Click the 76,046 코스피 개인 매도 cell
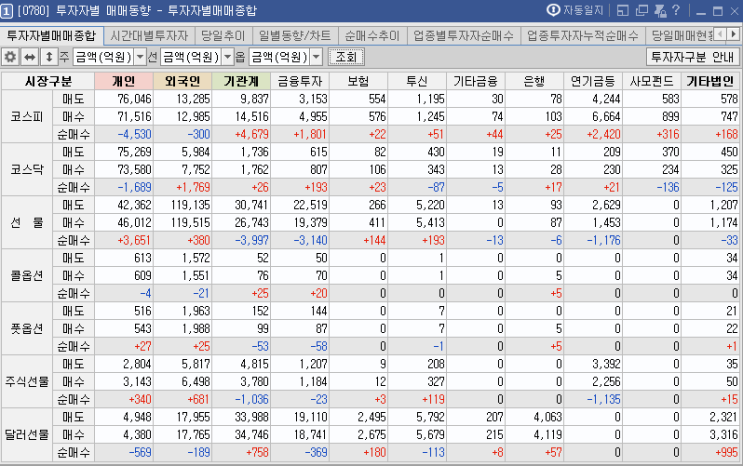743x466 pixels. pos(124,99)
